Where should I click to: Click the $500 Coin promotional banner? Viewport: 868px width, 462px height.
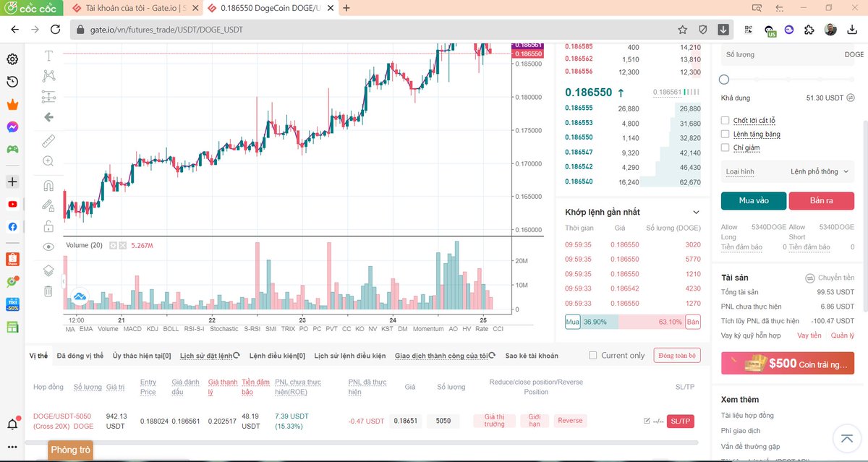coord(788,363)
